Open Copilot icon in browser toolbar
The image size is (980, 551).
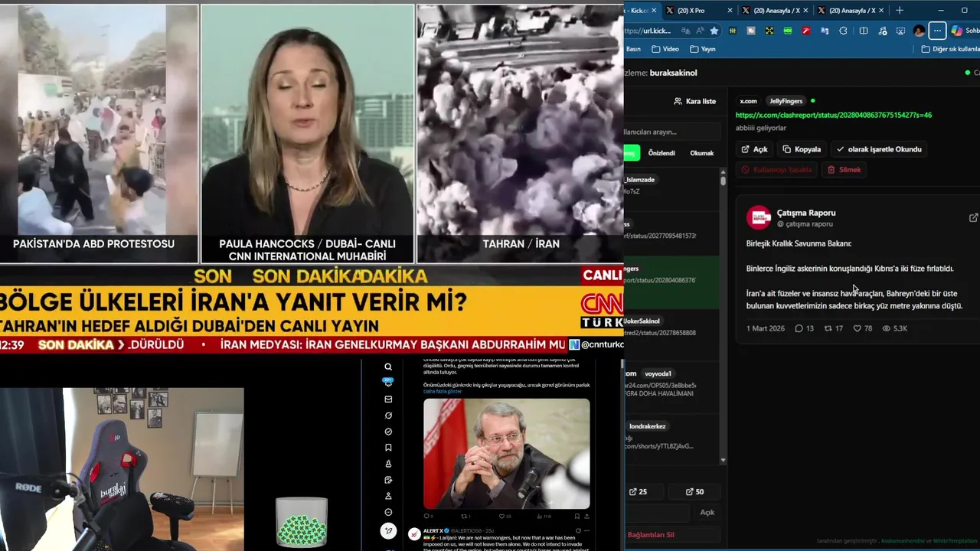click(956, 31)
